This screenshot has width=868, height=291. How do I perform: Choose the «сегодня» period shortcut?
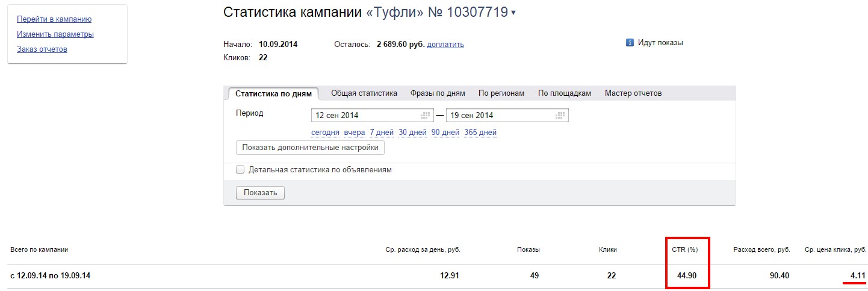325,133
